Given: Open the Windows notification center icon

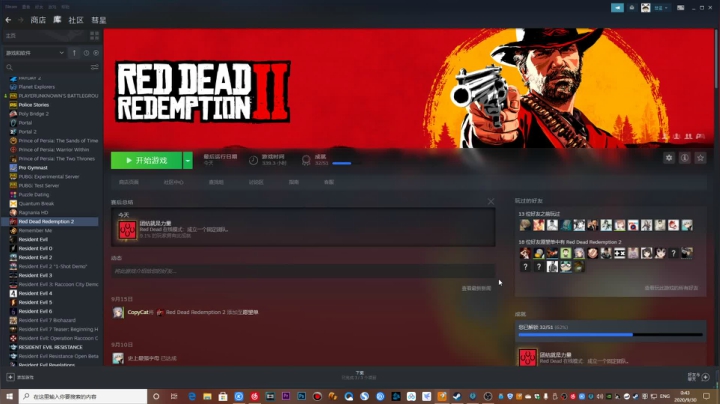Looking at the screenshot, I should pos(707,396).
